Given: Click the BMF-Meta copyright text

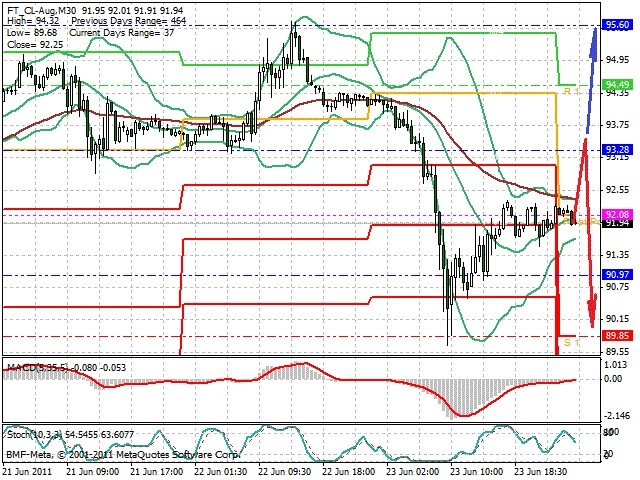Looking at the screenshot, I should (x=123, y=454).
